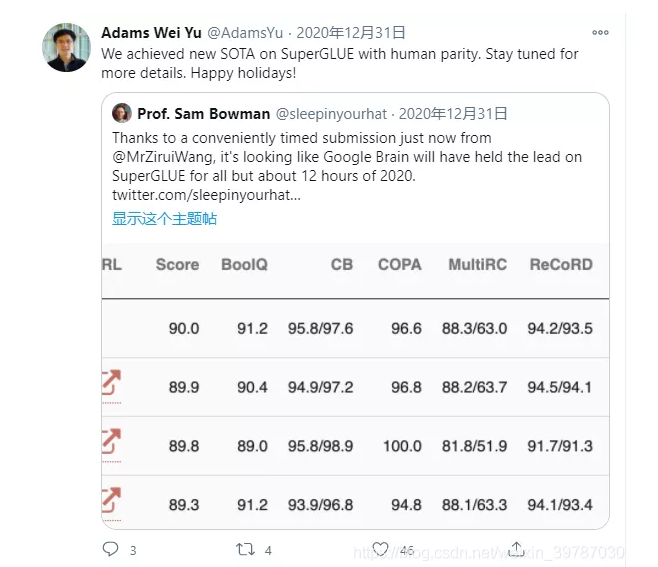Screen dimensions: 658x567
Task: Open the share upload icon
Action: [516, 549]
